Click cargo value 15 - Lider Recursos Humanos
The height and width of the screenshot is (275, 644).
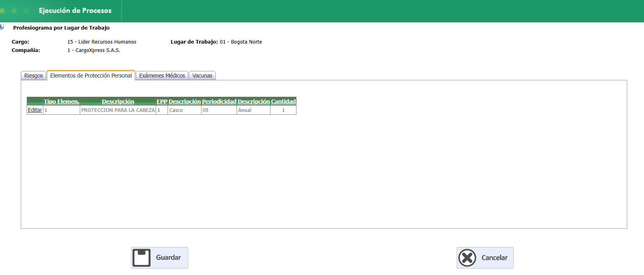click(x=102, y=42)
